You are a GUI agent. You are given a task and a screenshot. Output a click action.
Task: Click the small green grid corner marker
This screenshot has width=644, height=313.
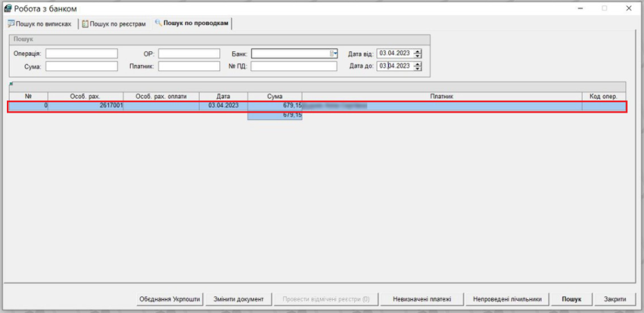tap(10, 84)
